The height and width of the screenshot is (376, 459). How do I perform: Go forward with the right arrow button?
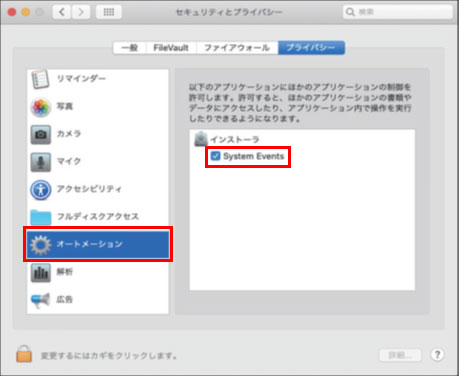[81, 12]
